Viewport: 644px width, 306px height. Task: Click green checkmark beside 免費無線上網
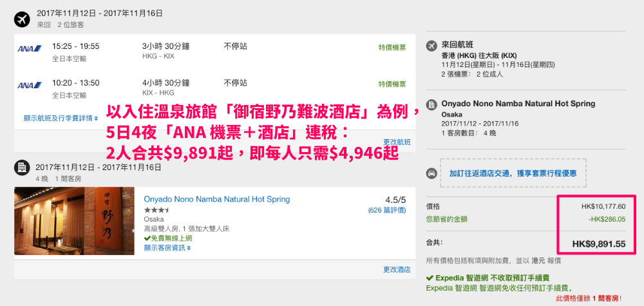tap(147, 238)
